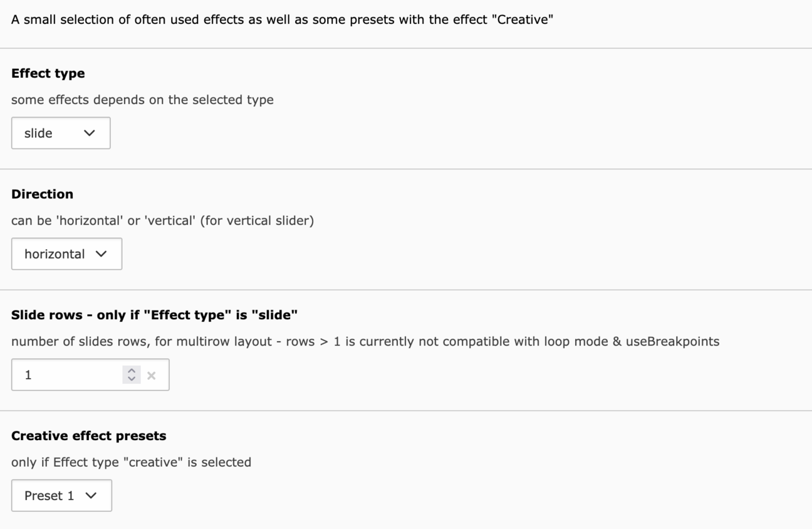The image size is (812, 529).
Task: Click the Effect type heading label
Action: (48, 73)
